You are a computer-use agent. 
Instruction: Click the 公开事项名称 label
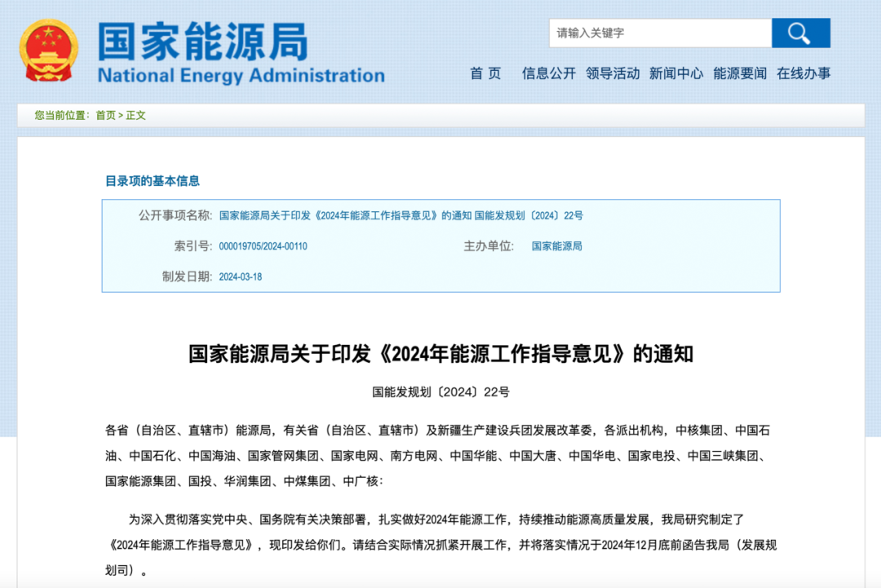click(x=175, y=215)
